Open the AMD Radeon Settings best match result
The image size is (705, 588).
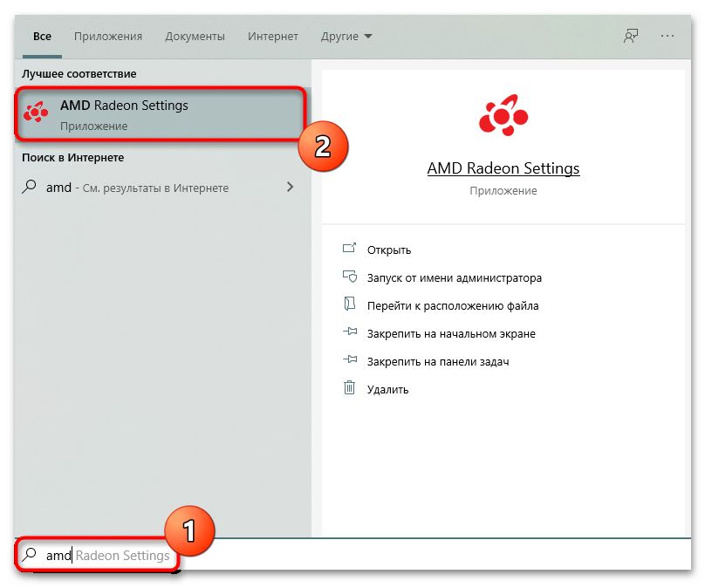[x=161, y=114]
